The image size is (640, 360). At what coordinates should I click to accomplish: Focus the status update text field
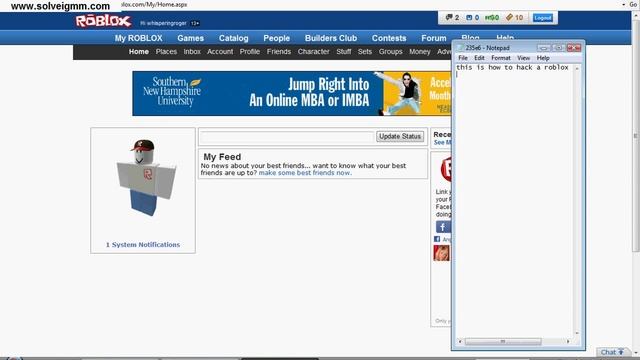click(287, 137)
